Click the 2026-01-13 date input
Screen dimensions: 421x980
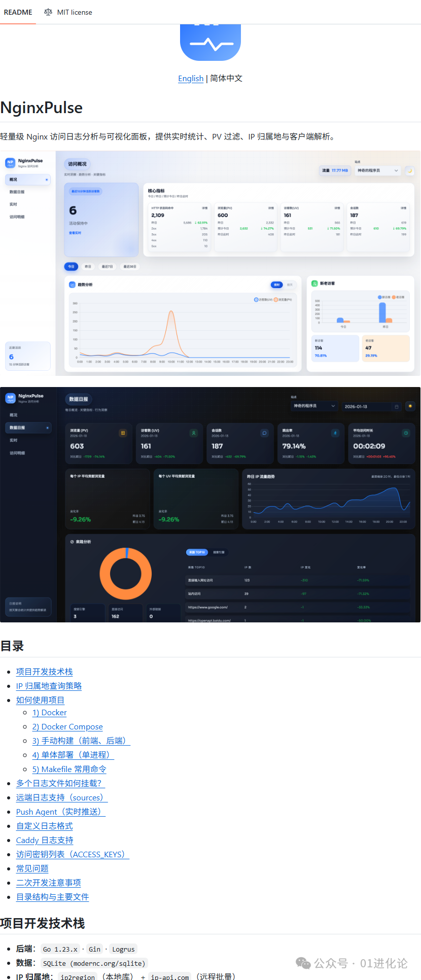(x=372, y=406)
